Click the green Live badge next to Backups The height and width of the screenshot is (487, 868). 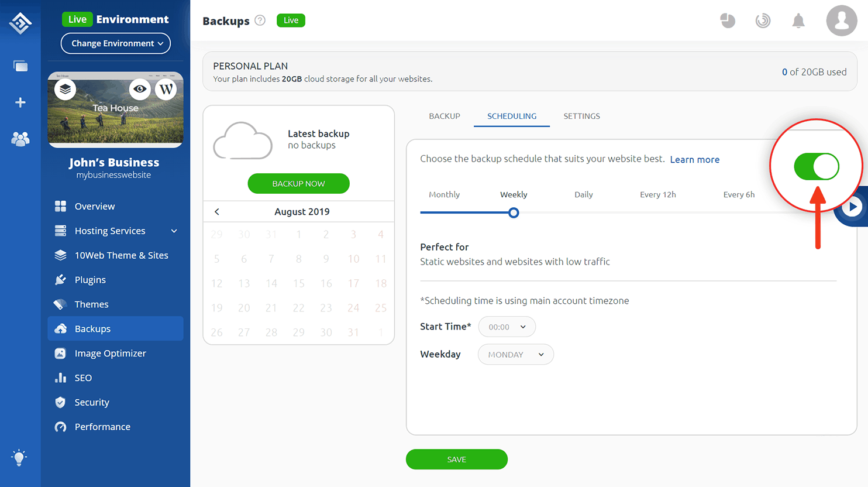[291, 20]
